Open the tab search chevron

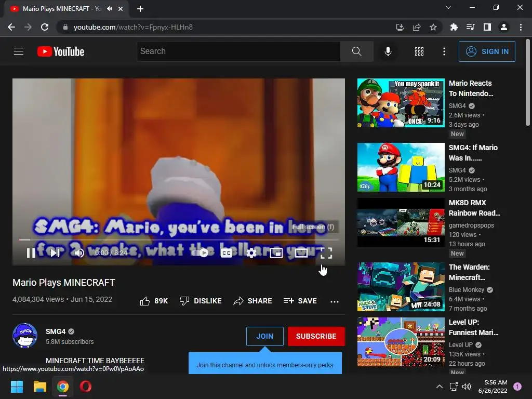click(448, 7)
